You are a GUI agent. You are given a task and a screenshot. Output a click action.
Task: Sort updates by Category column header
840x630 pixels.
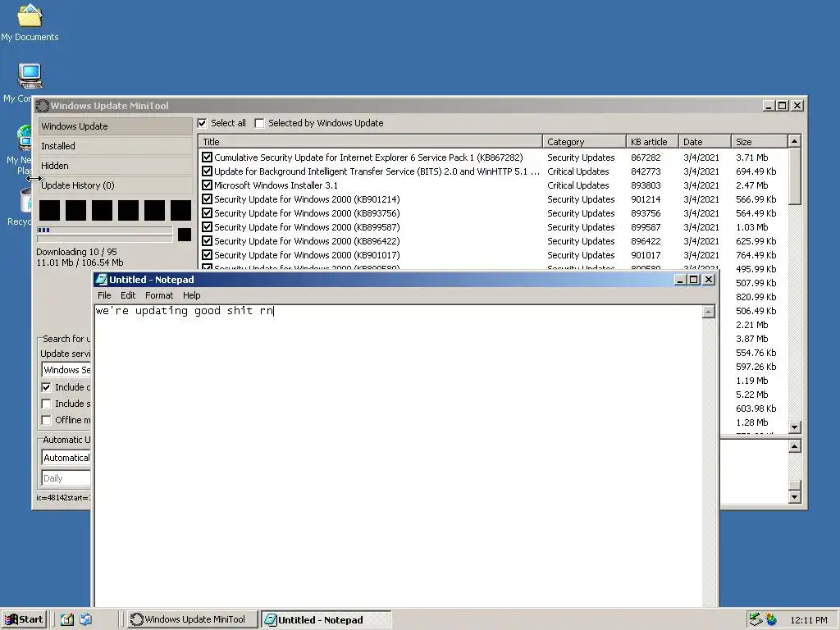click(x=584, y=141)
